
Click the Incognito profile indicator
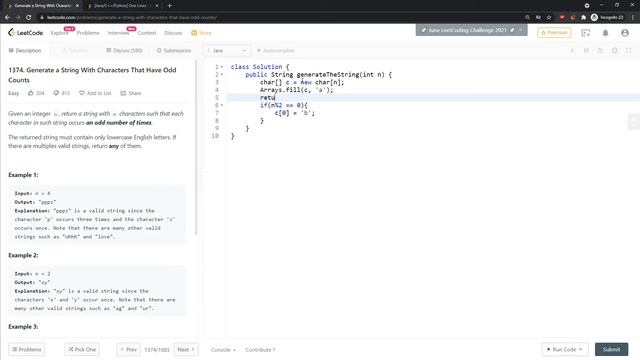click(607, 17)
